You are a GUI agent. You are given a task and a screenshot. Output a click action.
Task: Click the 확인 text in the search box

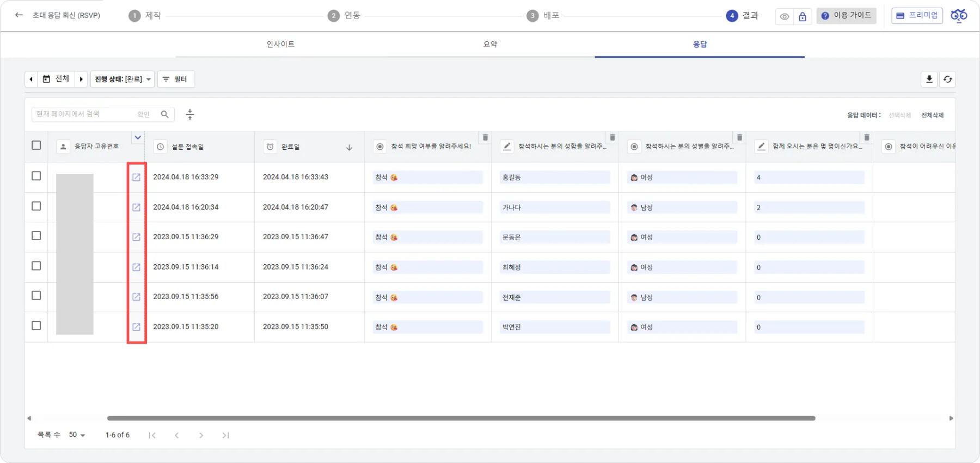(143, 114)
